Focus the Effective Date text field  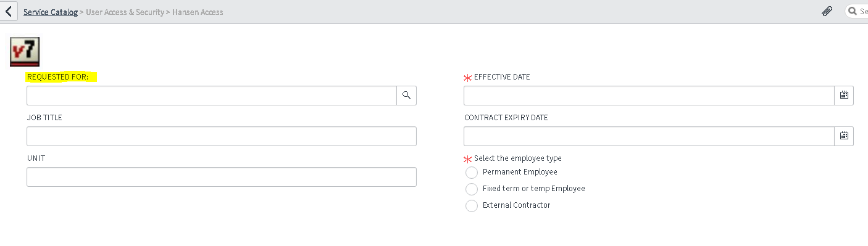tap(649, 96)
